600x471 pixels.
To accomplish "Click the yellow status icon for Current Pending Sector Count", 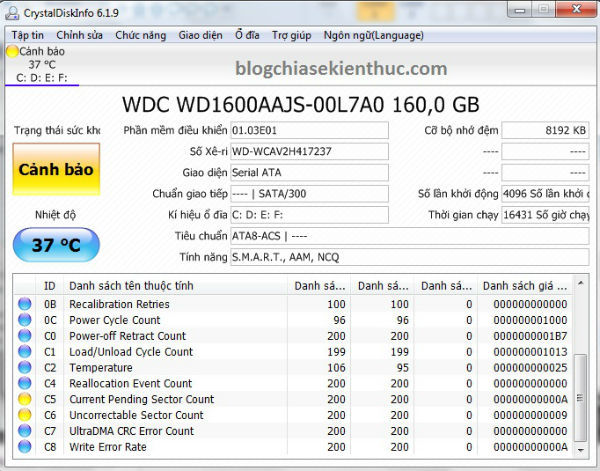I will [x=24, y=399].
